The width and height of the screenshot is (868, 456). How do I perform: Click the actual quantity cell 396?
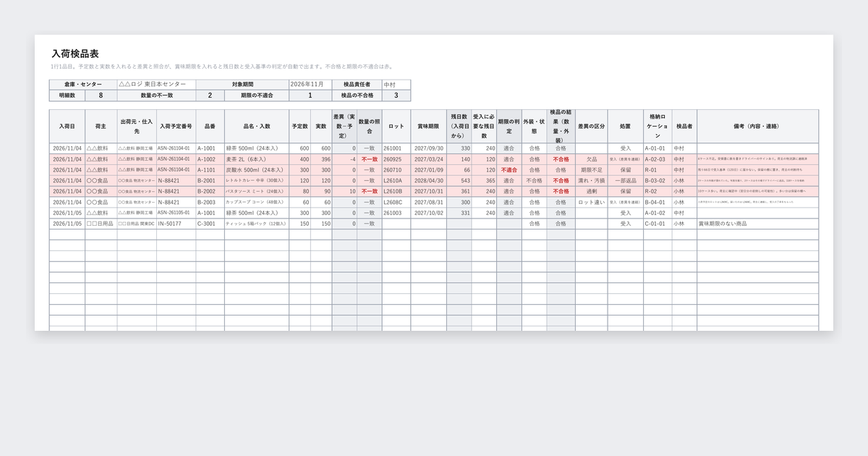(322, 159)
